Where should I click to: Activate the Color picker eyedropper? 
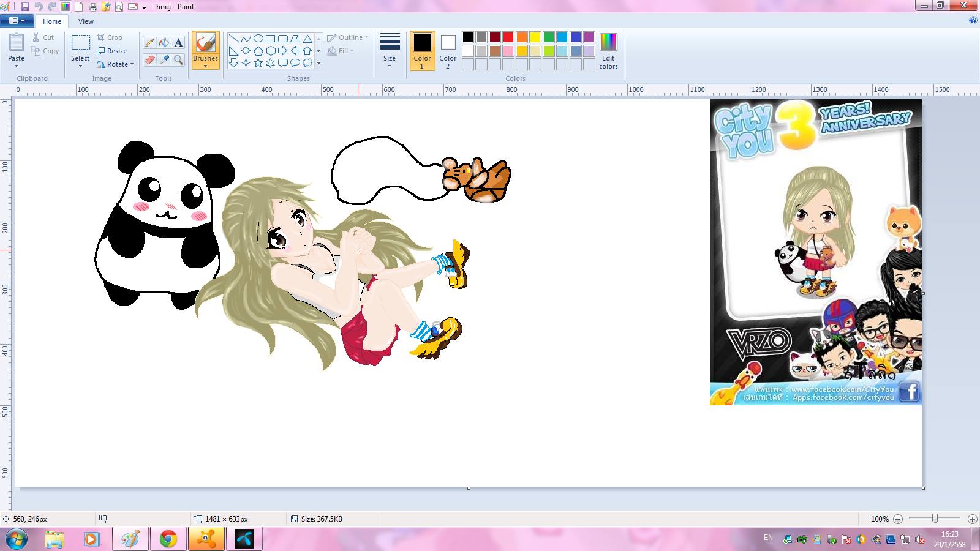point(164,59)
